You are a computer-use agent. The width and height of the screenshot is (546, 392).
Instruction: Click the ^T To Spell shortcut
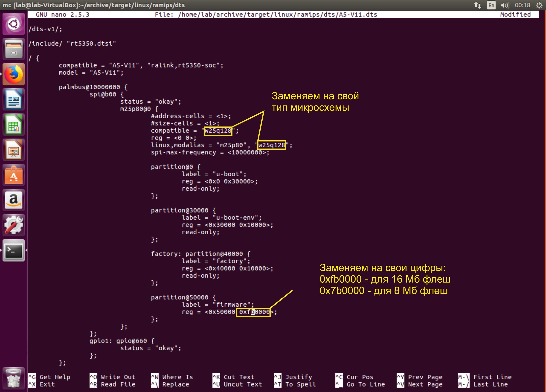295,384
